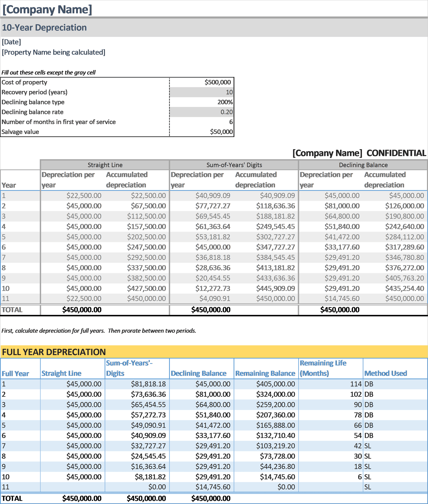Click the Cost of property label

pyautogui.click(x=24, y=82)
